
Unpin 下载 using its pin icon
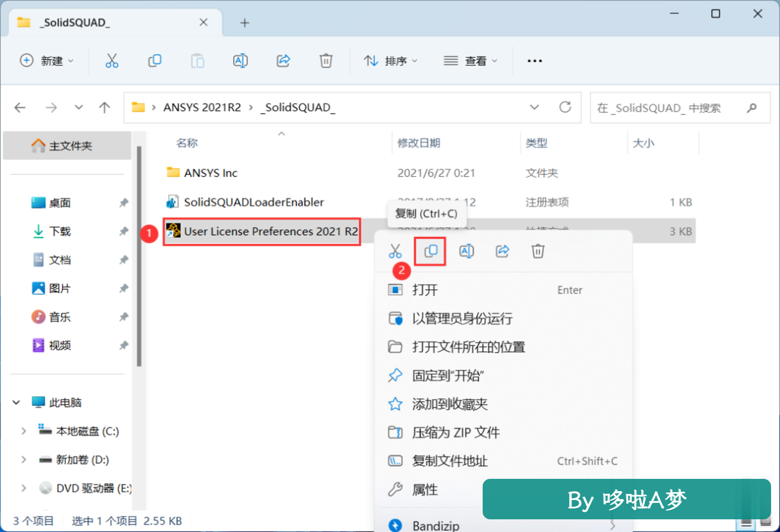tap(123, 231)
